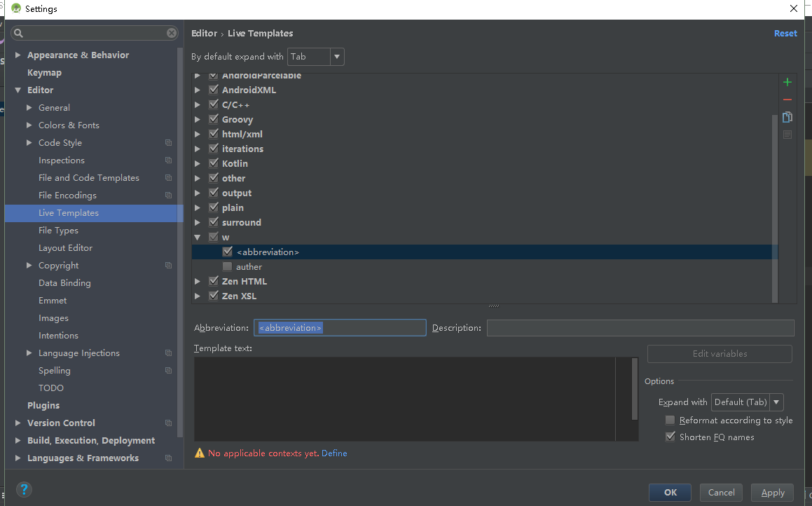Toggle the Zen HTML group checkbox
The height and width of the screenshot is (506, 812).
pyautogui.click(x=214, y=281)
